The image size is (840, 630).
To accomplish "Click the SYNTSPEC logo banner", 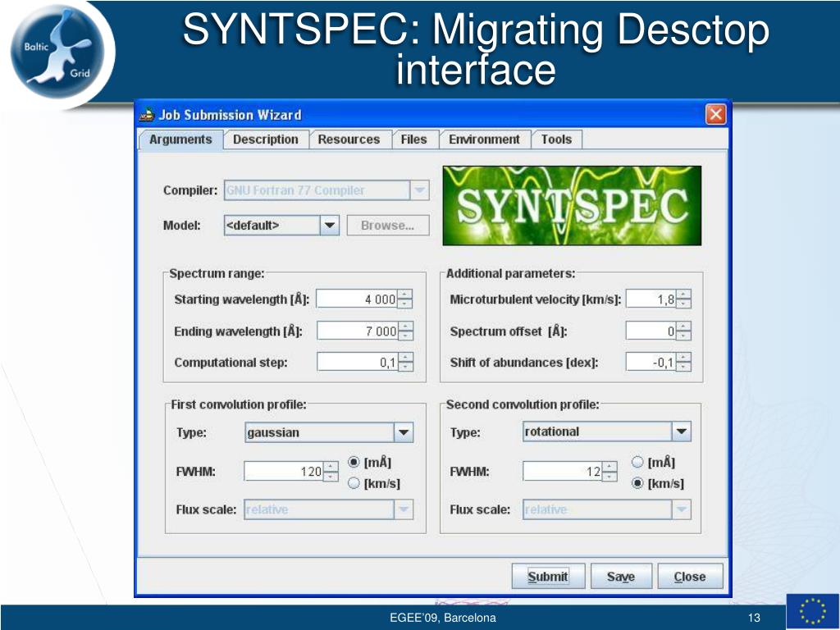I will coord(572,205).
